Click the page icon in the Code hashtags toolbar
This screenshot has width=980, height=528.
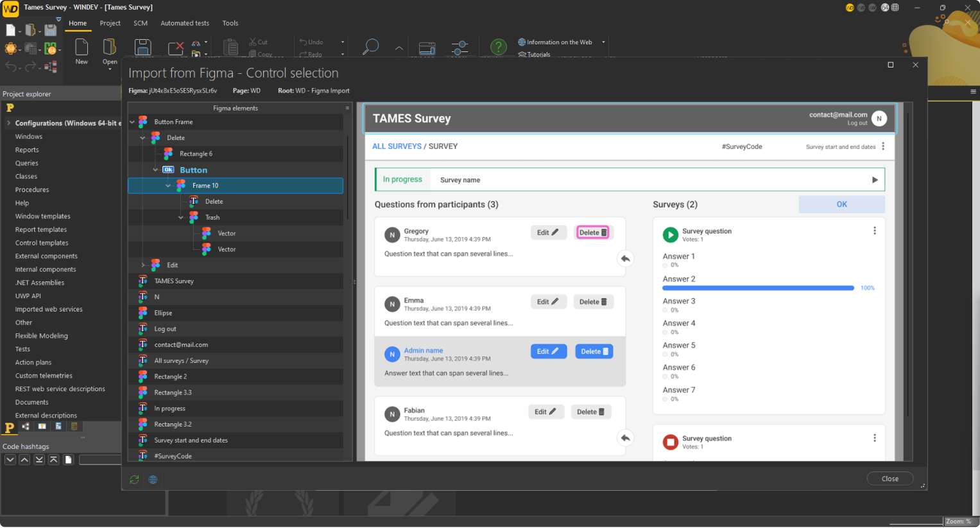click(x=68, y=459)
